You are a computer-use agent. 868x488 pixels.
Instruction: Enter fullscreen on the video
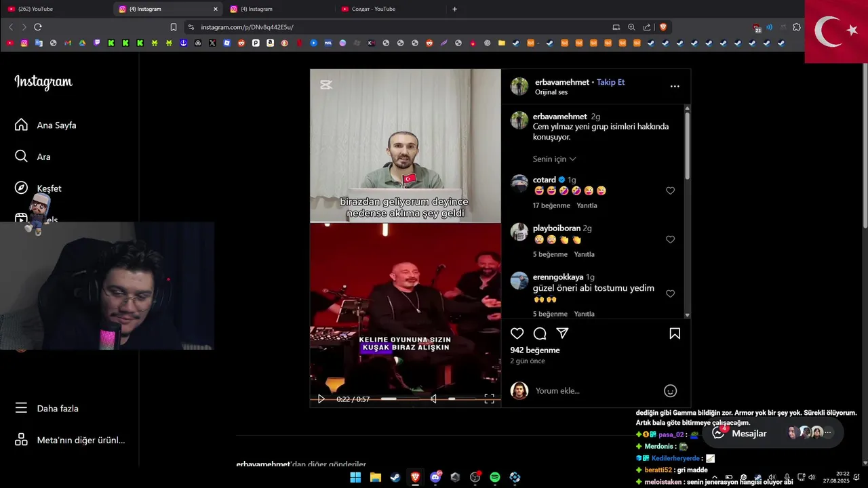[489, 399]
